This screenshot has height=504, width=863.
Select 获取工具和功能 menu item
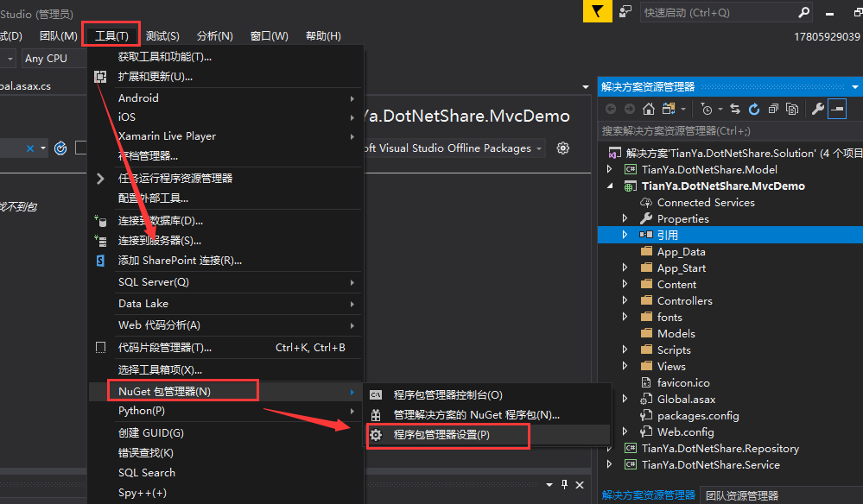[225, 57]
